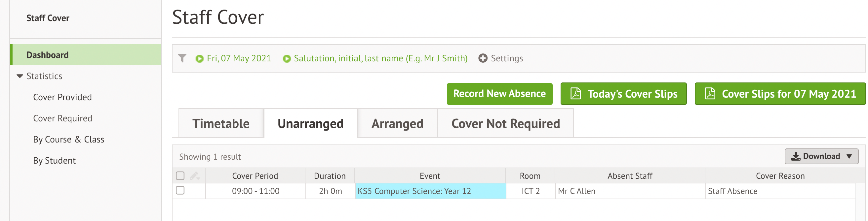The width and height of the screenshot is (868, 221).
Task: Click the green arrow icon beside the date
Action: pyautogui.click(x=199, y=58)
